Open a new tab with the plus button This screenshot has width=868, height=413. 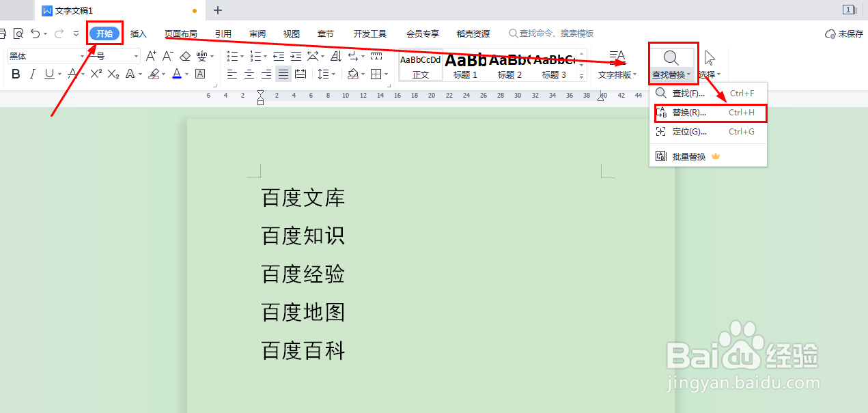point(218,10)
